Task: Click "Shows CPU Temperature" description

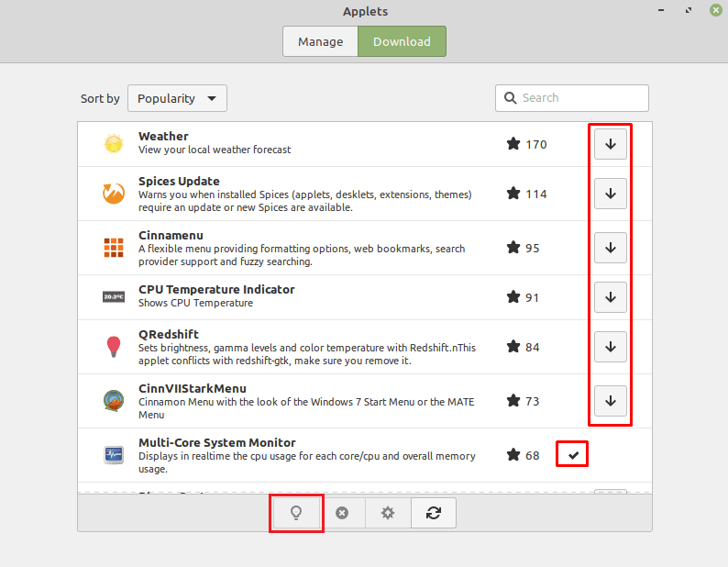Action: click(195, 303)
